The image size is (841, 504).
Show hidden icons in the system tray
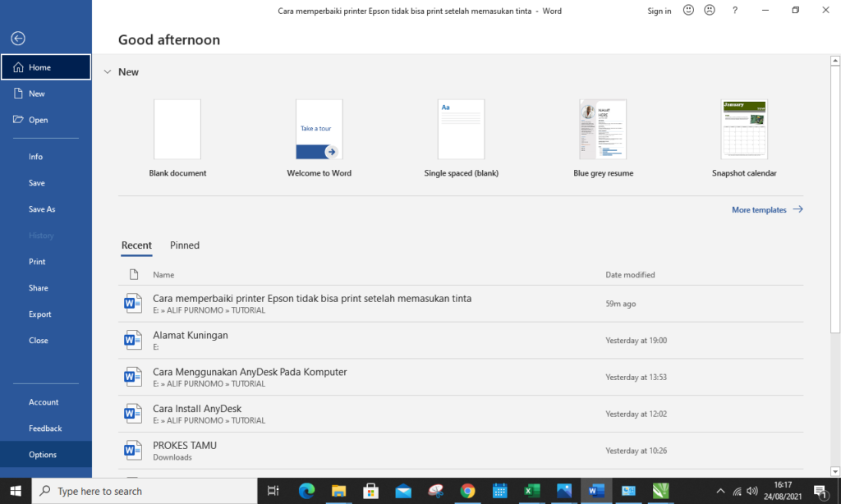pyautogui.click(x=720, y=491)
